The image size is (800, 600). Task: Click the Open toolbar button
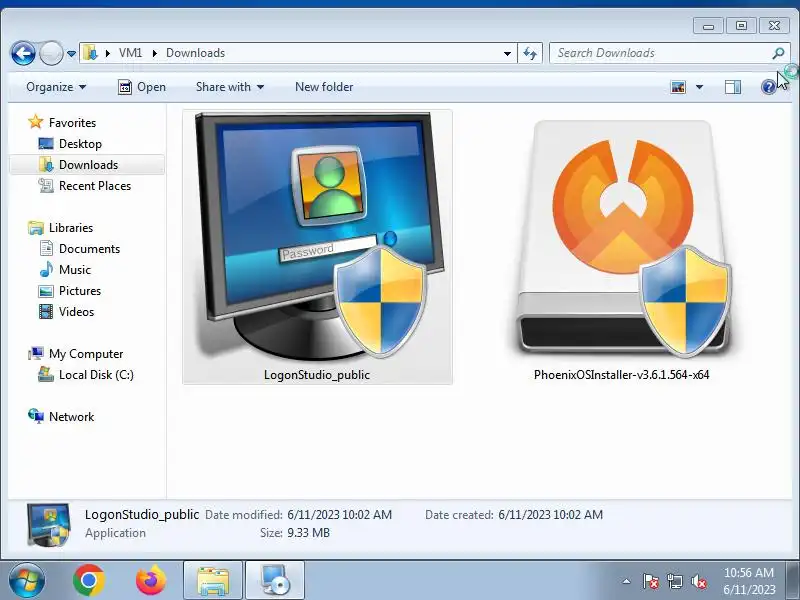[142, 87]
